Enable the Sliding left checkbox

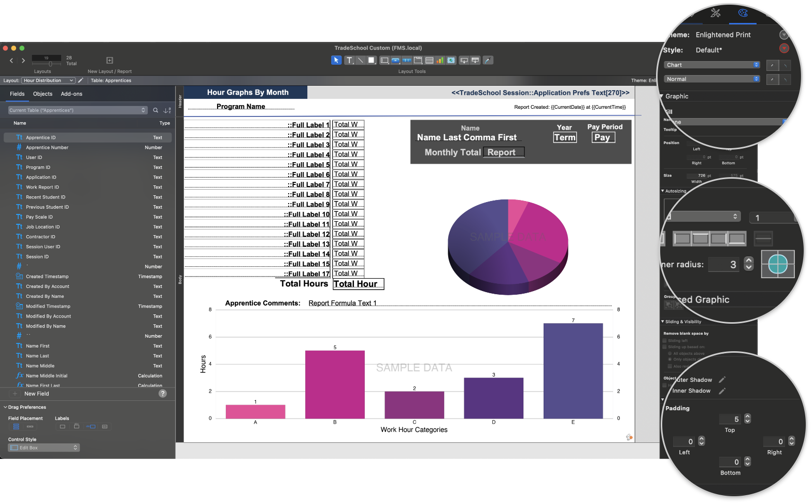(665, 340)
